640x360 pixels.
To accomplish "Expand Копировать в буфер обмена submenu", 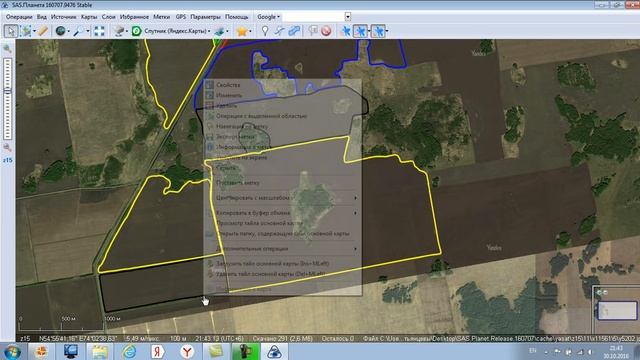I will (x=282, y=213).
